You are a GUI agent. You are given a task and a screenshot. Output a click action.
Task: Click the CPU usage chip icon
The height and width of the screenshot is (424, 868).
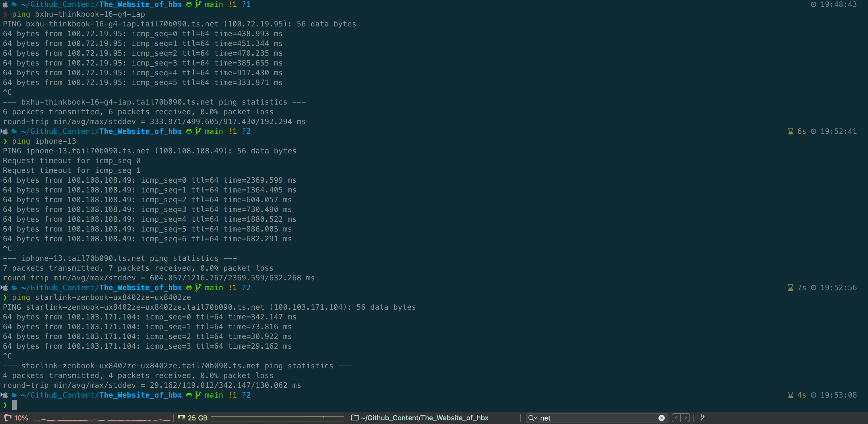[x=7, y=418]
